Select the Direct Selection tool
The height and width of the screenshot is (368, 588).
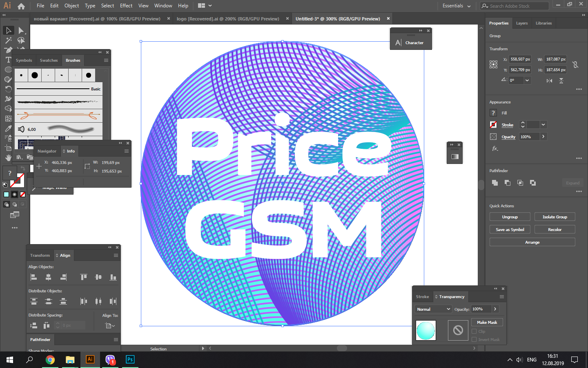[x=21, y=31]
